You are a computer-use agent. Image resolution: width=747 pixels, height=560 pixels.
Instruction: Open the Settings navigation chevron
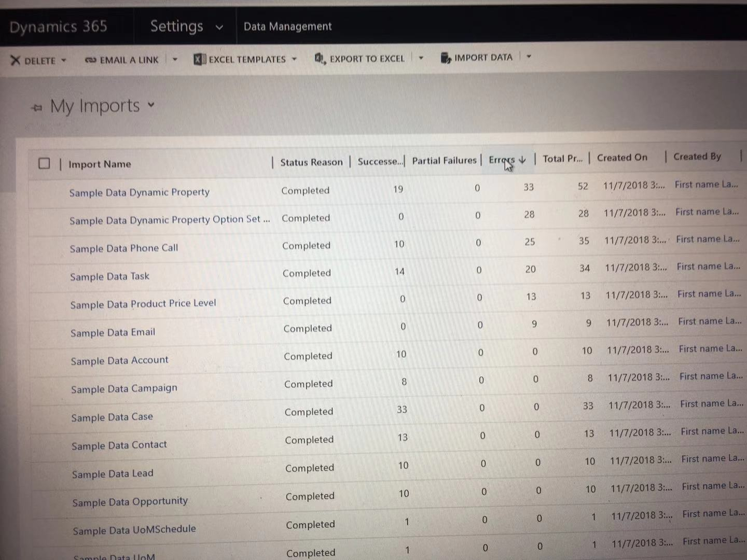tap(219, 27)
